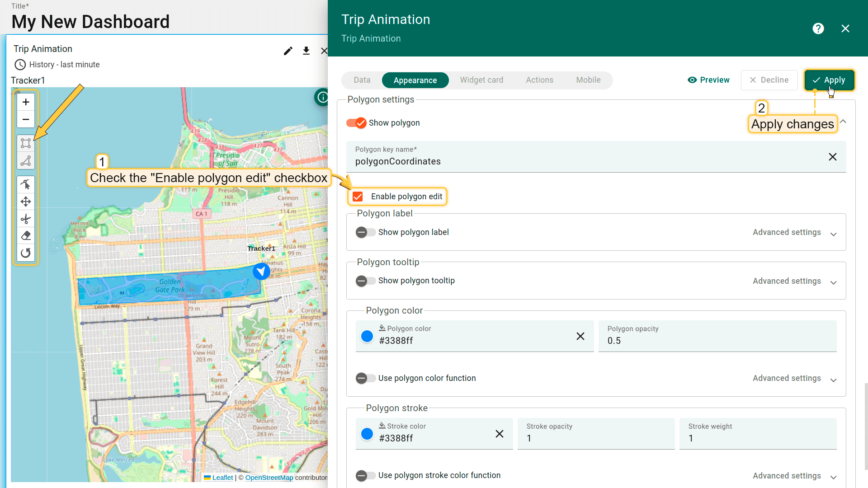Click the Preview button
This screenshot has height=488, width=868.
pos(708,80)
